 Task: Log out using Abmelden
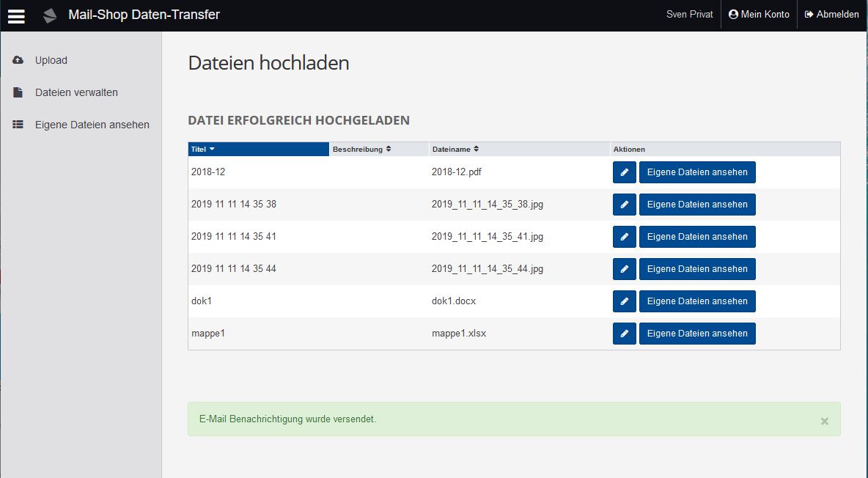(x=831, y=15)
